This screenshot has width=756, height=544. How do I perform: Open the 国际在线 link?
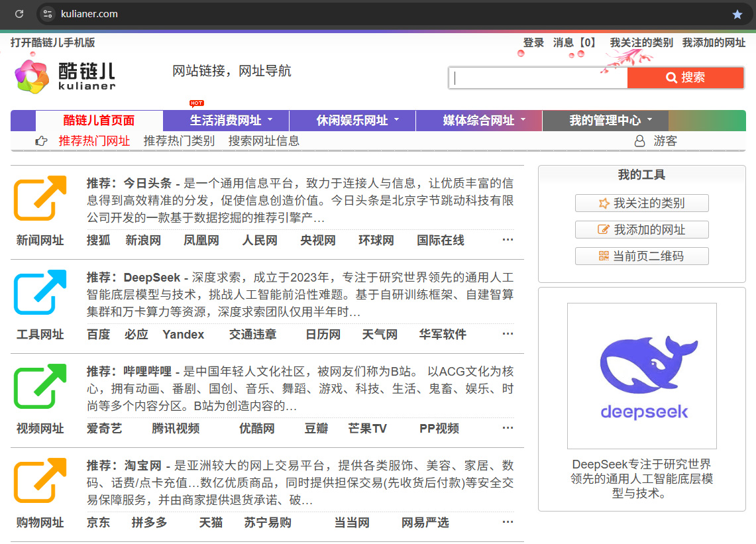pos(441,240)
